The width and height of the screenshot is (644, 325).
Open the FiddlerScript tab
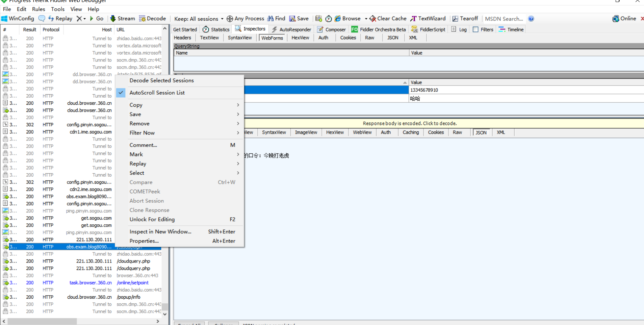click(428, 29)
